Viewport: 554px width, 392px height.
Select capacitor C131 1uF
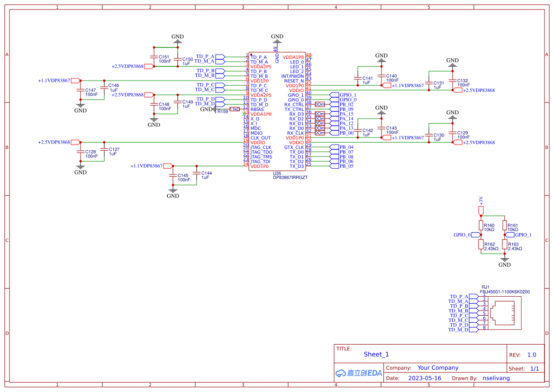pyautogui.click(x=428, y=83)
